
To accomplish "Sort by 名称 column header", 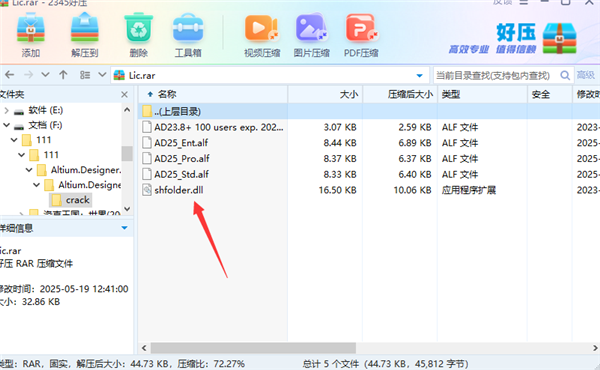I will tap(212, 94).
